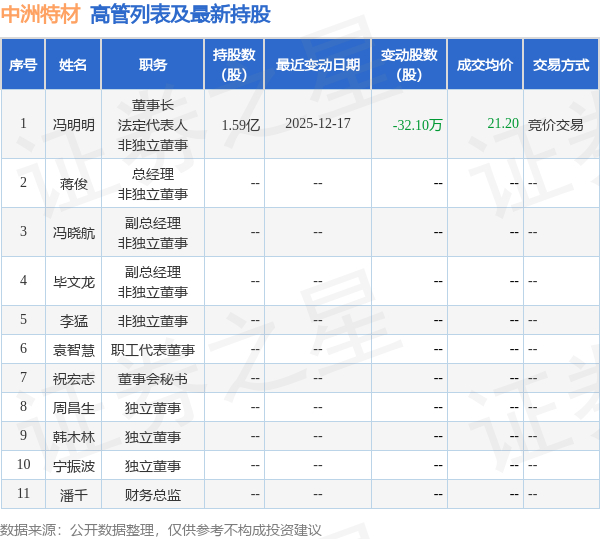The height and width of the screenshot is (539, 600).
Task: Click the name 冯明明
Action: coord(73,125)
